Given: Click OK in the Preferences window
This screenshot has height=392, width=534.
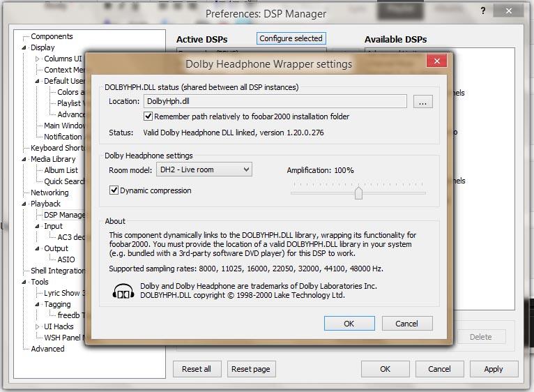Looking at the screenshot, I should [x=386, y=369].
